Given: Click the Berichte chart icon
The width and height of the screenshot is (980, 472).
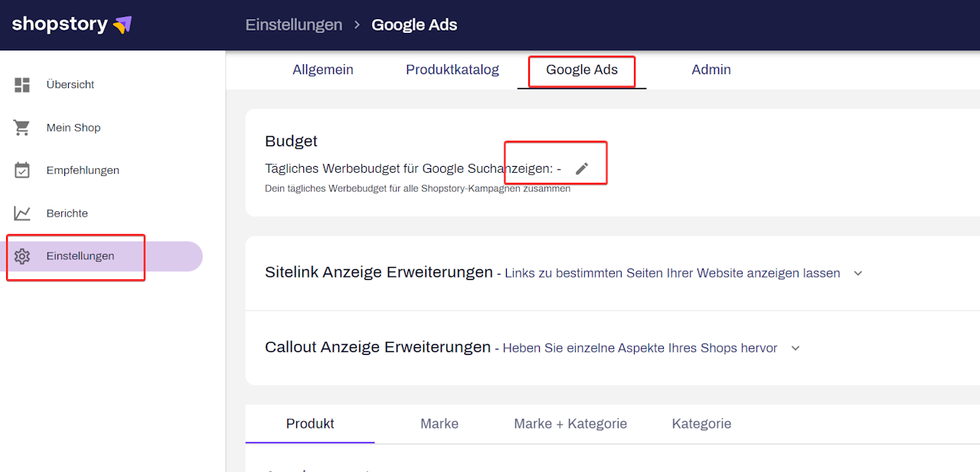Looking at the screenshot, I should [22, 213].
